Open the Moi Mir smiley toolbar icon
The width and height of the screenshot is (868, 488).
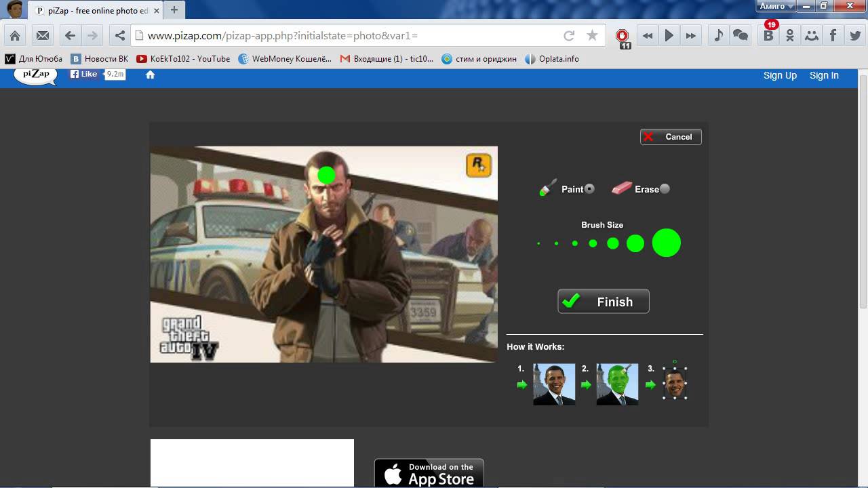coord(812,36)
